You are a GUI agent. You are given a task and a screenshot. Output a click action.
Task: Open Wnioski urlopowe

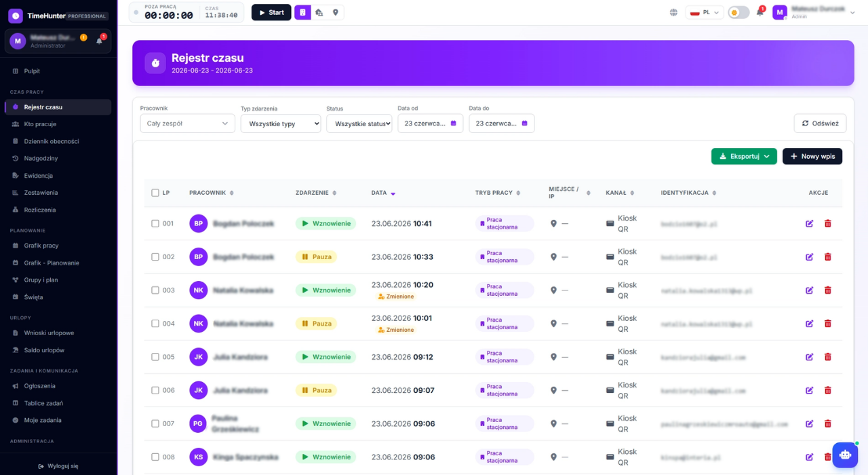[58, 332]
